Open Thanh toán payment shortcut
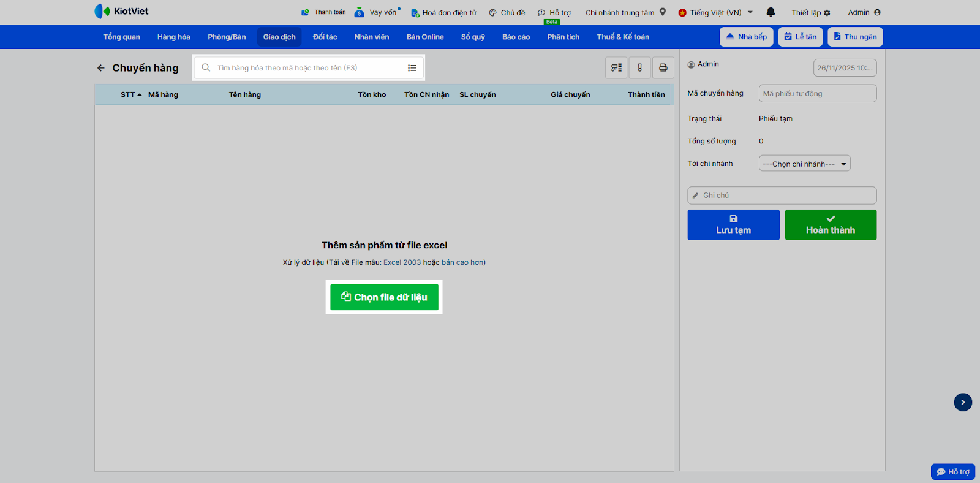 click(323, 12)
